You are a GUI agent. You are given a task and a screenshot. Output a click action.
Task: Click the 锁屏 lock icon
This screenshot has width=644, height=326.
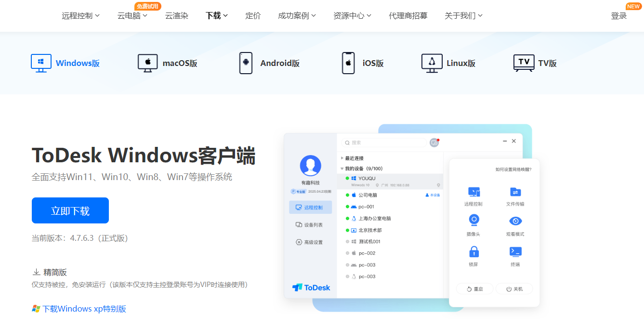(474, 251)
